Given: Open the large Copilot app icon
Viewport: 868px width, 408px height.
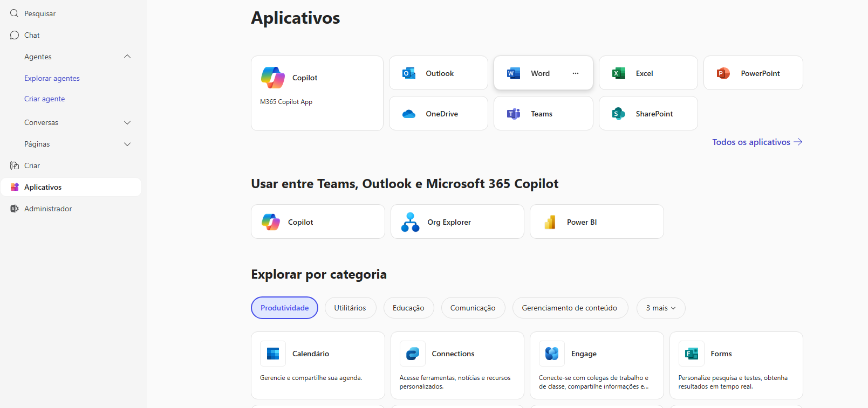Looking at the screenshot, I should tap(273, 78).
